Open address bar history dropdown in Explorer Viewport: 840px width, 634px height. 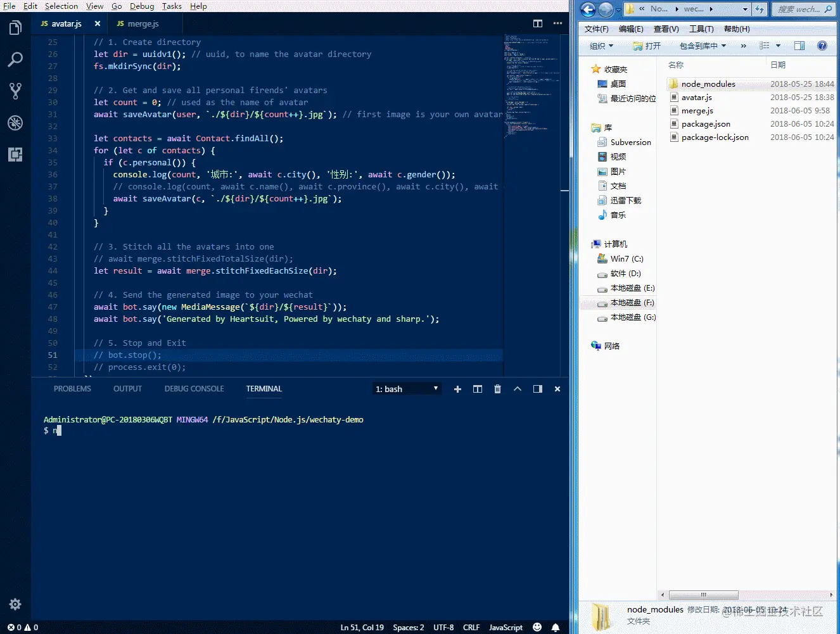point(745,9)
